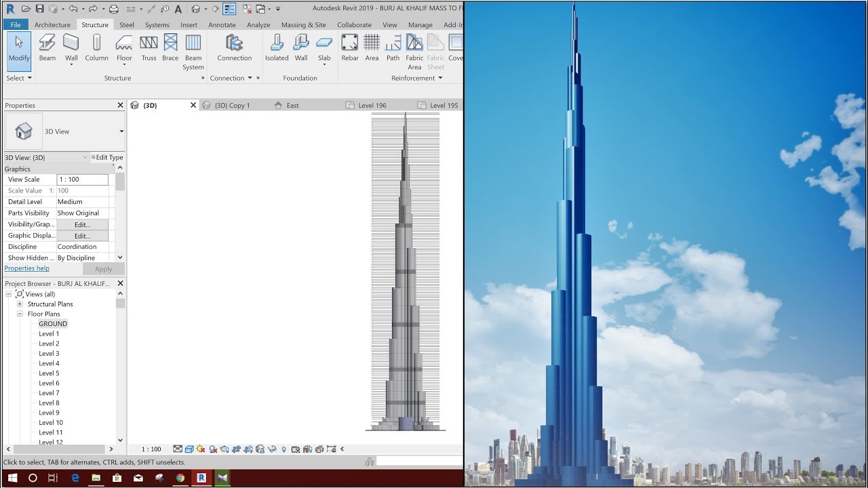Toggle shadows in view control bar

(x=213, y=449)
